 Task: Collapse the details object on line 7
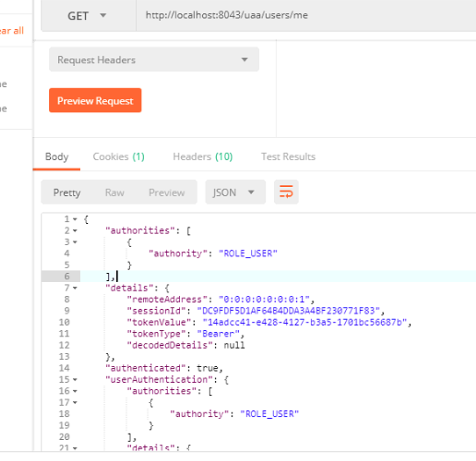tap(75, 288)
